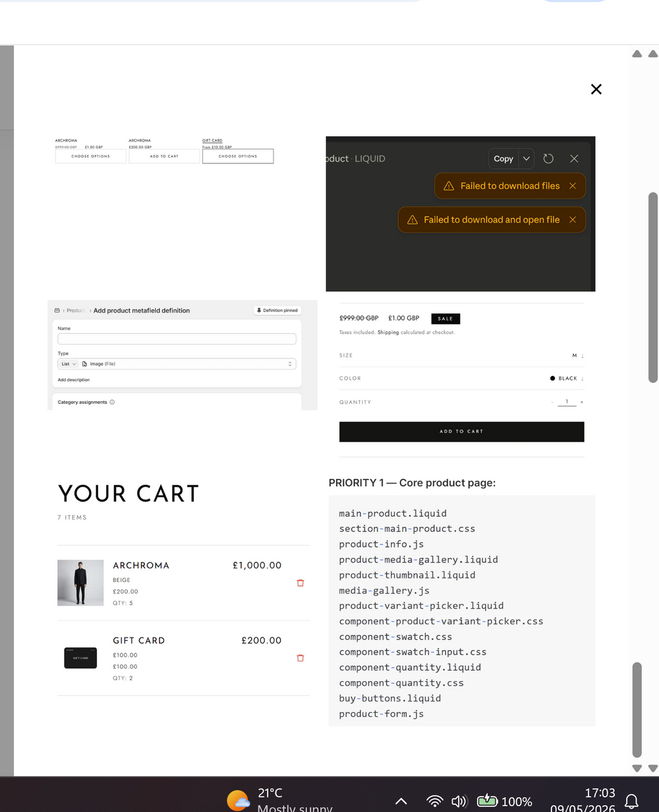Open notifications bell icon
The height and width of the screenshot is (812, 659).
pyautogui.click(x=631, y=801)
